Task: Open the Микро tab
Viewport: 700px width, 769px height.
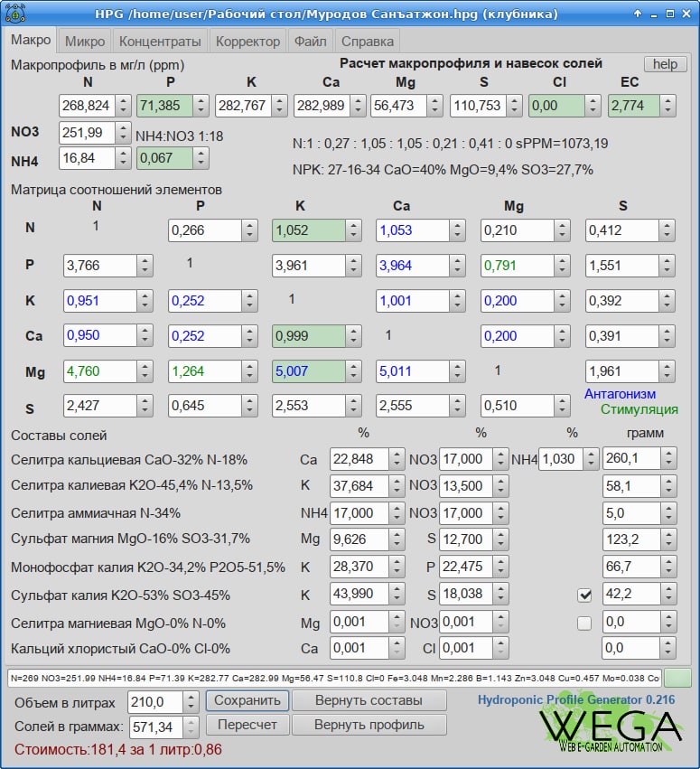Action: (85, 42)
